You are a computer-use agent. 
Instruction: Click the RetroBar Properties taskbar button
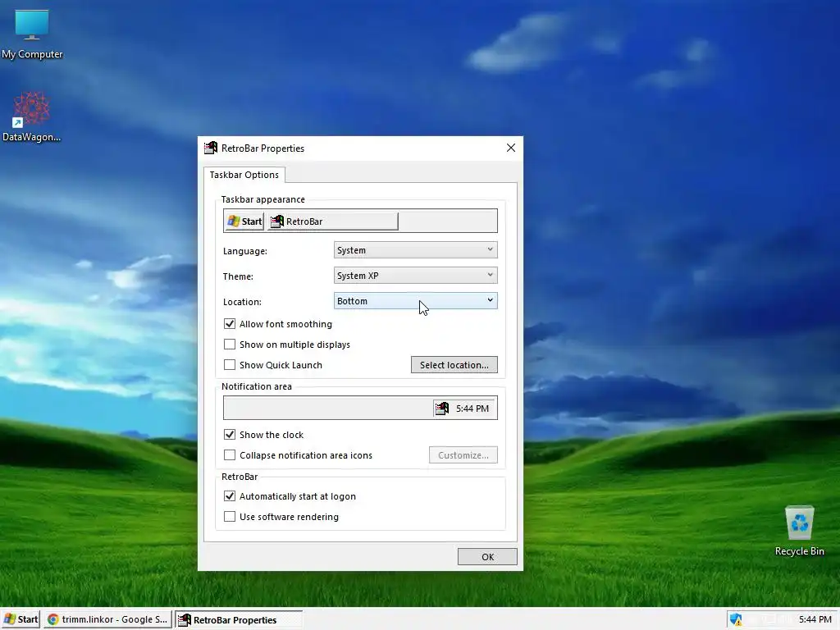click(239, 619)
